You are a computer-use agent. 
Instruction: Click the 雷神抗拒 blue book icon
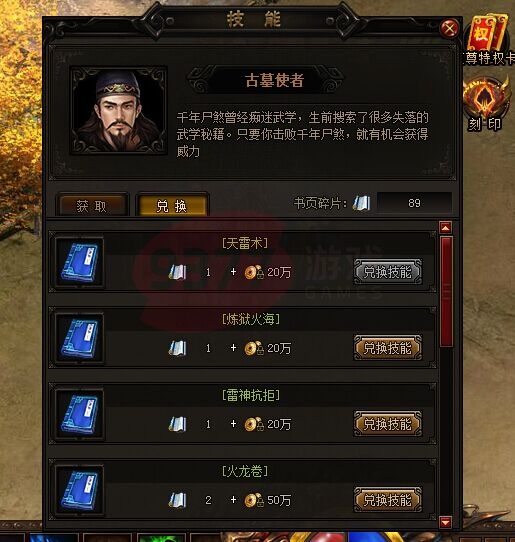(x=79, y=414)
